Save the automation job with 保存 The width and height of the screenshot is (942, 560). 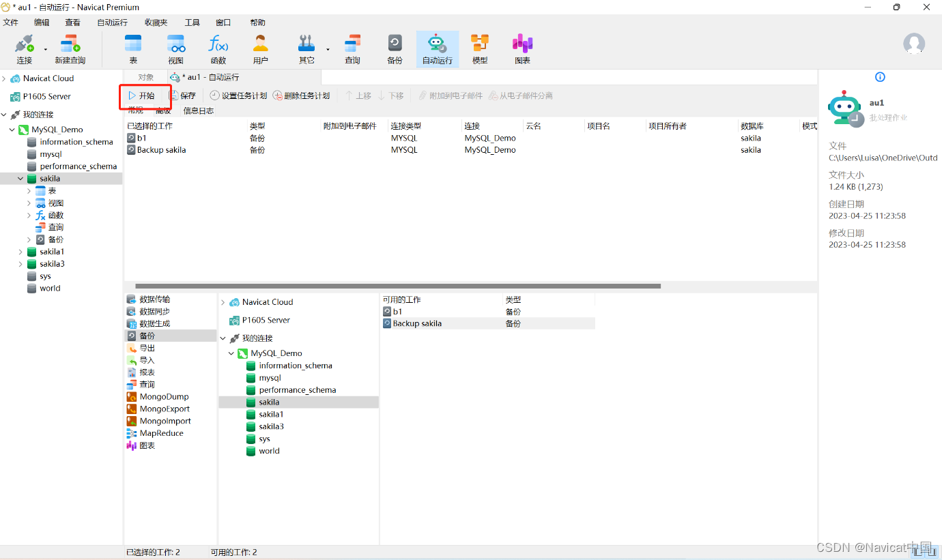[x=183, y=95]
